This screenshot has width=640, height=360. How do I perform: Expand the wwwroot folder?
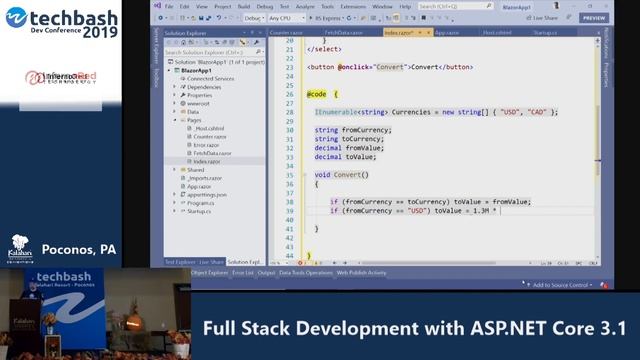[x=175, y=104]
